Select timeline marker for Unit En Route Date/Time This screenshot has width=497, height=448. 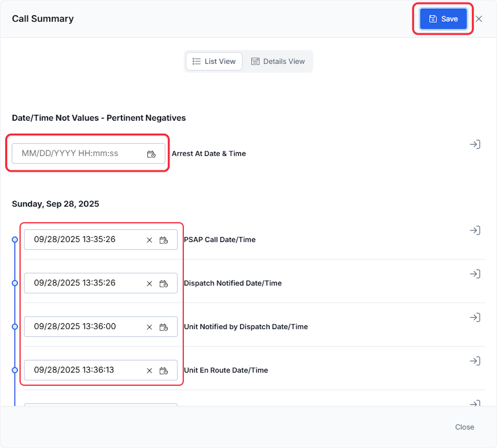pos(15,370)
